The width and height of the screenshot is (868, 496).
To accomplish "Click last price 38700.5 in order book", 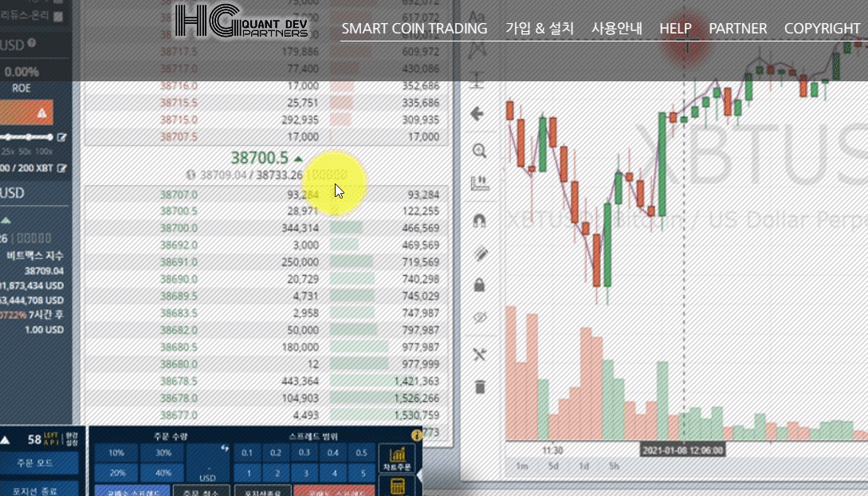I will 260,158.
